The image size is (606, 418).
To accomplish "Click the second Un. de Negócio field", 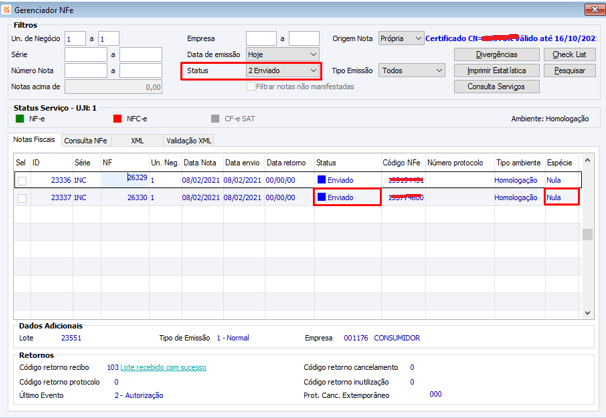I will 109,39.
